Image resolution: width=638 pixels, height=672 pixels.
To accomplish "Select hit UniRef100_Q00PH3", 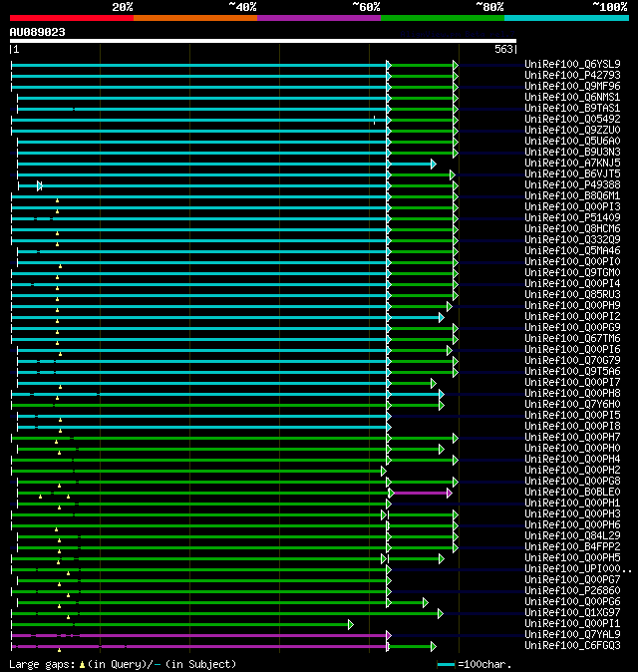I will (x=572, y=514).
